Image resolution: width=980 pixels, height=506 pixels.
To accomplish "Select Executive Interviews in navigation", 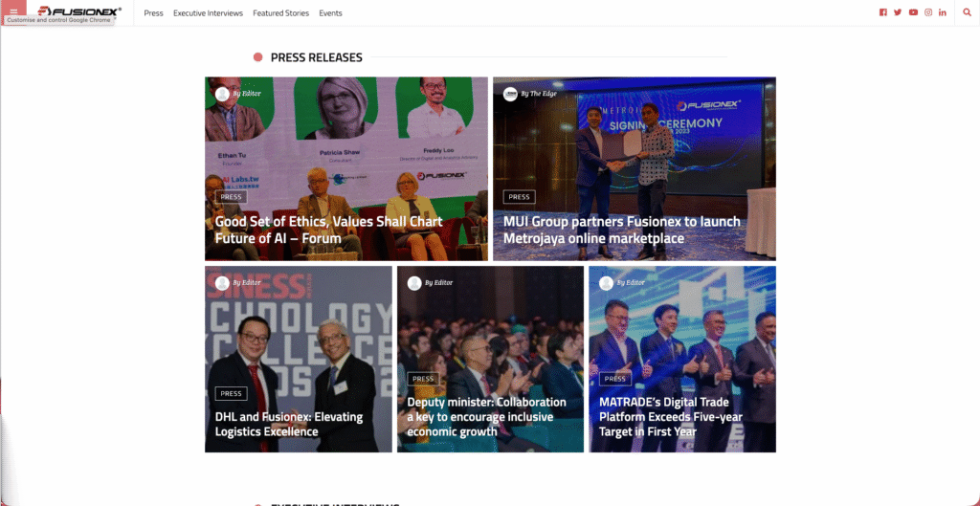I will pos(208,13).
